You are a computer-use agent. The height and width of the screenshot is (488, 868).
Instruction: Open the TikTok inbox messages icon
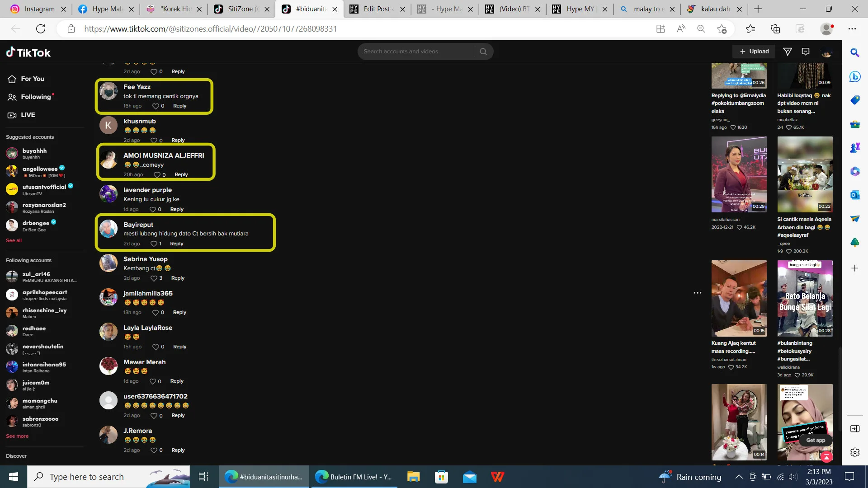806,52
